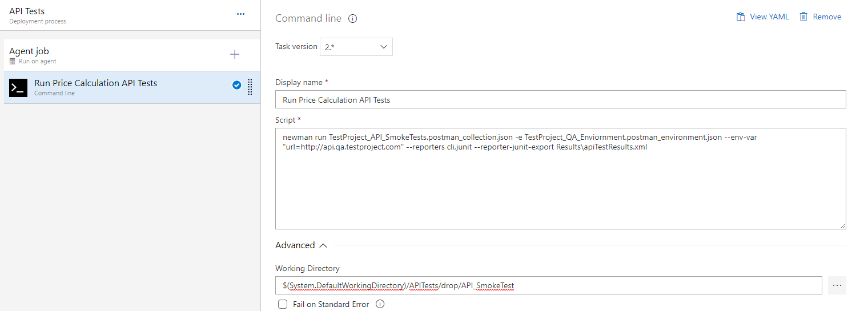Add a task with the plus icon

(235, 54)
